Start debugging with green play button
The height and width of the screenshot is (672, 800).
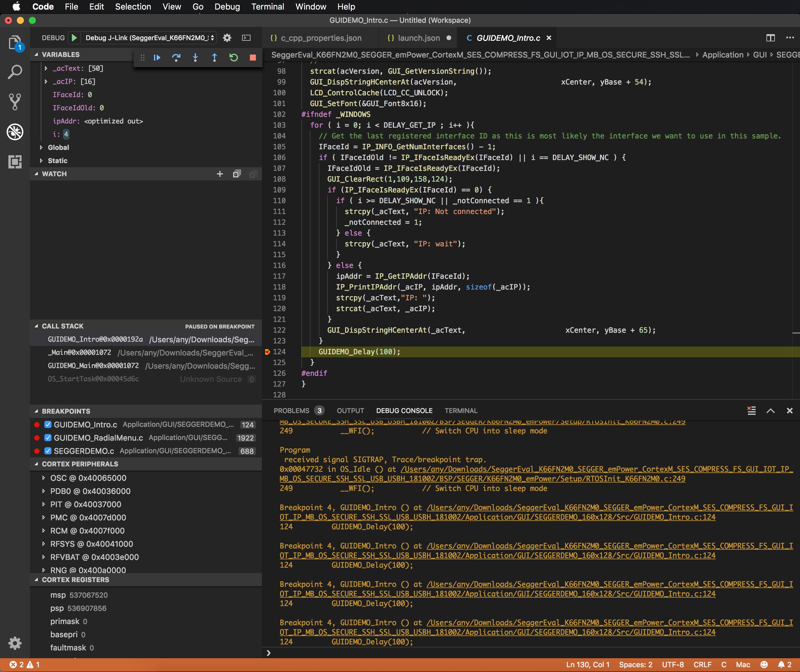(74, 38)
